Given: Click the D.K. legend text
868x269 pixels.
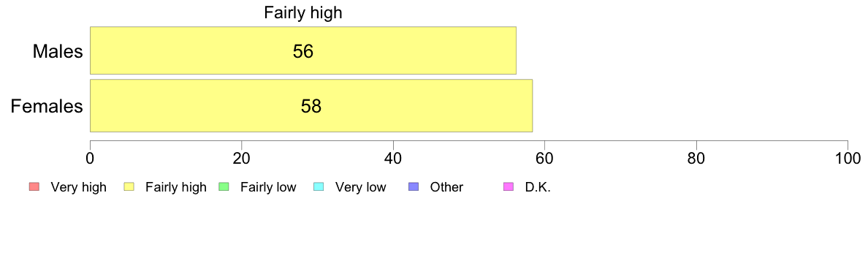Looking at the screenshot, I should click(x=538, y=188).
